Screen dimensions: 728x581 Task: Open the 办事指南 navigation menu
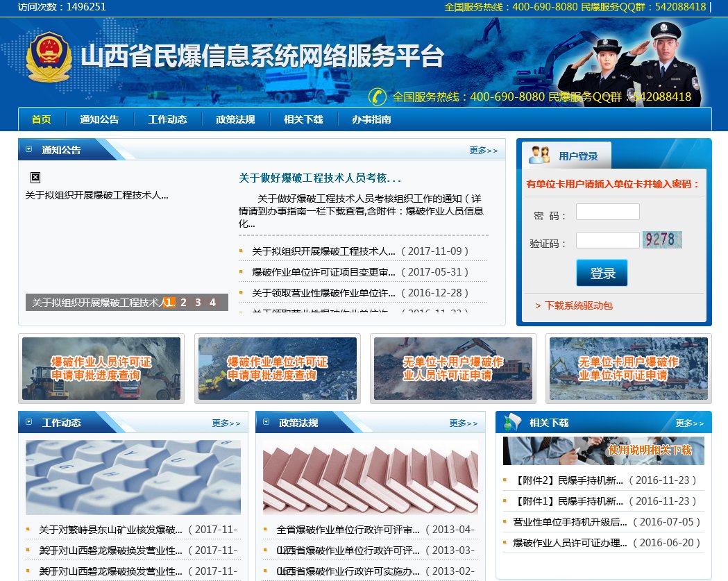tap(371, 119)
